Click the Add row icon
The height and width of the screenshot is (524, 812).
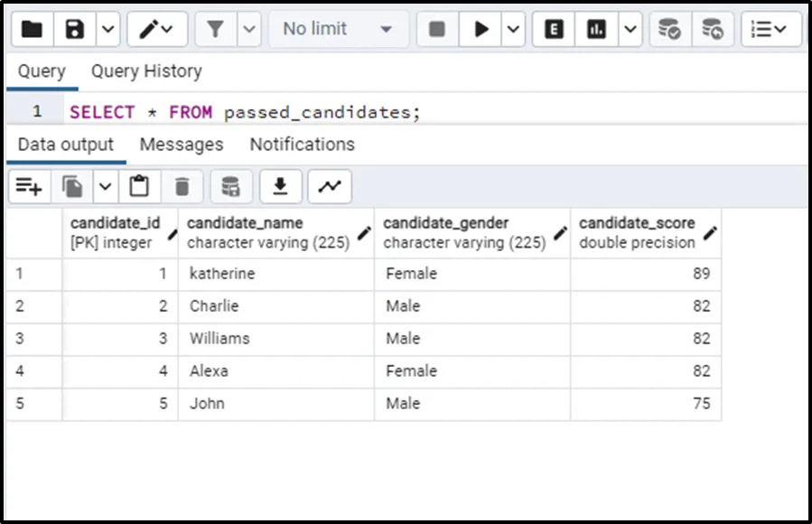(29, 187)
